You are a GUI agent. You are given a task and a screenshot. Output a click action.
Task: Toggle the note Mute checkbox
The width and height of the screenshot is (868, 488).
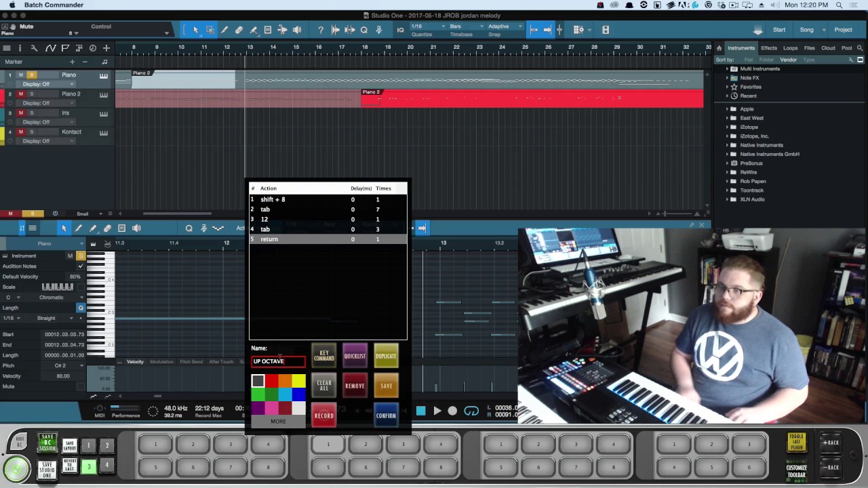coord(81,386)
